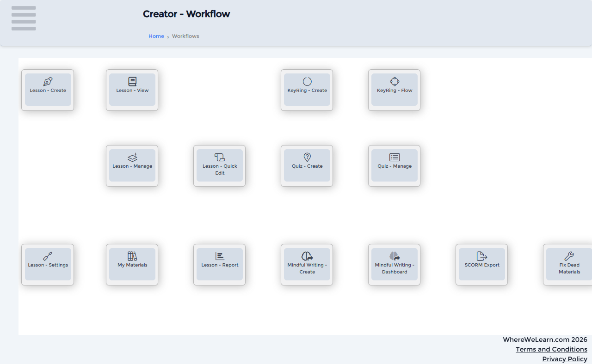Click the Lesson - View label

132,91
